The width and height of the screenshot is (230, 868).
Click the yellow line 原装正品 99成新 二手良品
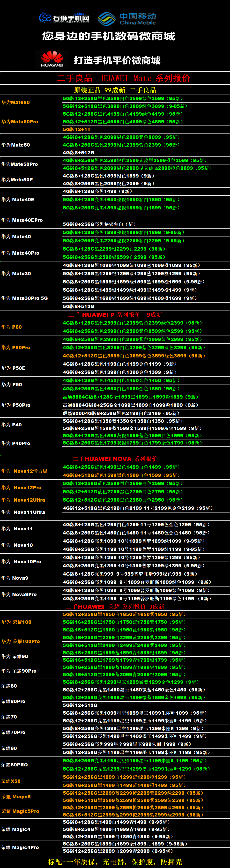point(115,90)
